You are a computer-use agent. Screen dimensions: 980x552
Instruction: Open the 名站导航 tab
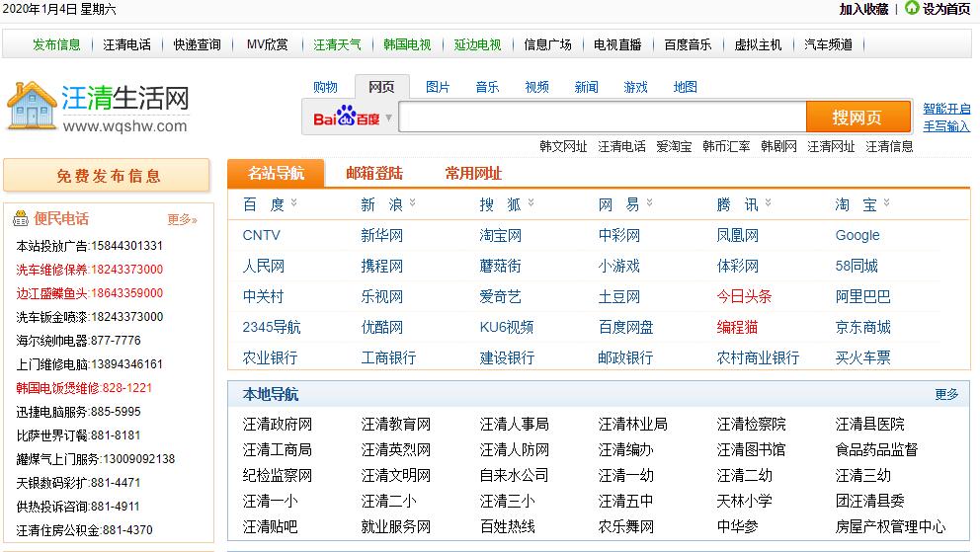pos(276,173)
